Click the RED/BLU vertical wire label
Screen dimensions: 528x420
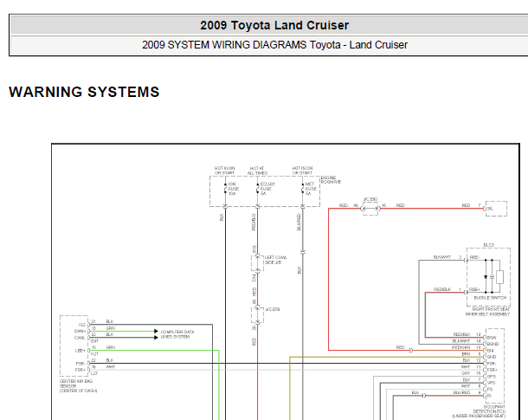[254, 223]
